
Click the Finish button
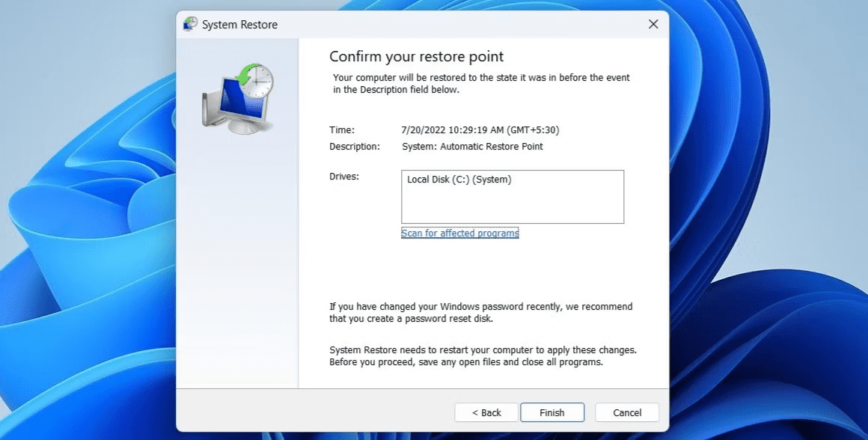tap(552, 412)
